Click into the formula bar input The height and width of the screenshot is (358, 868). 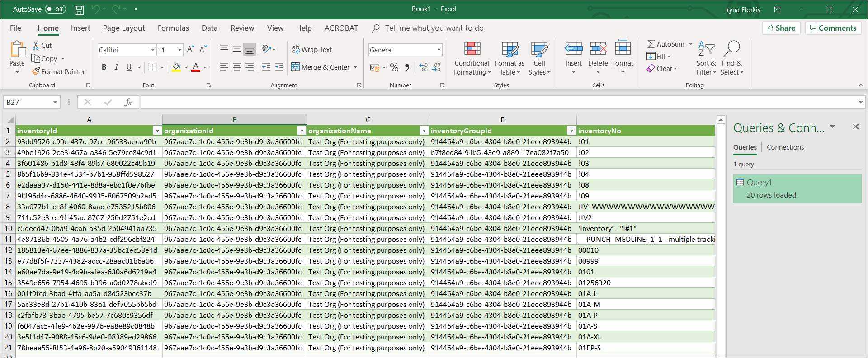click(499, 103)
